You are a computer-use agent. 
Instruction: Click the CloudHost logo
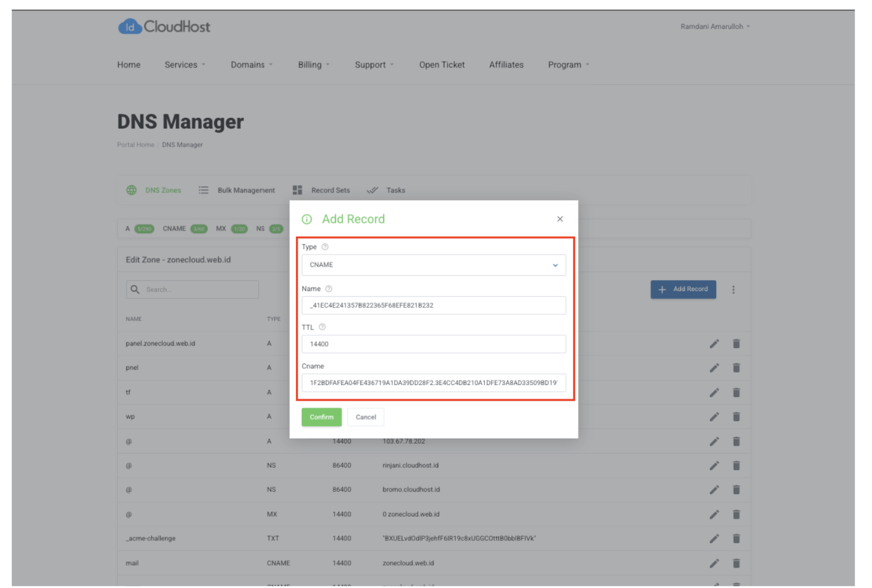[164, 26]
